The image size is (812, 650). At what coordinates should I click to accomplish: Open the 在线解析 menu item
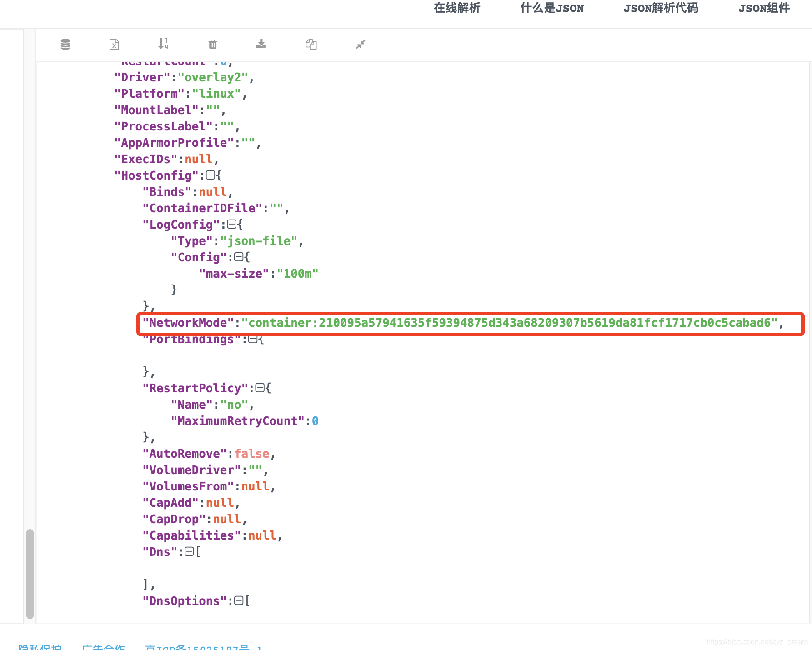coord(457,8)
